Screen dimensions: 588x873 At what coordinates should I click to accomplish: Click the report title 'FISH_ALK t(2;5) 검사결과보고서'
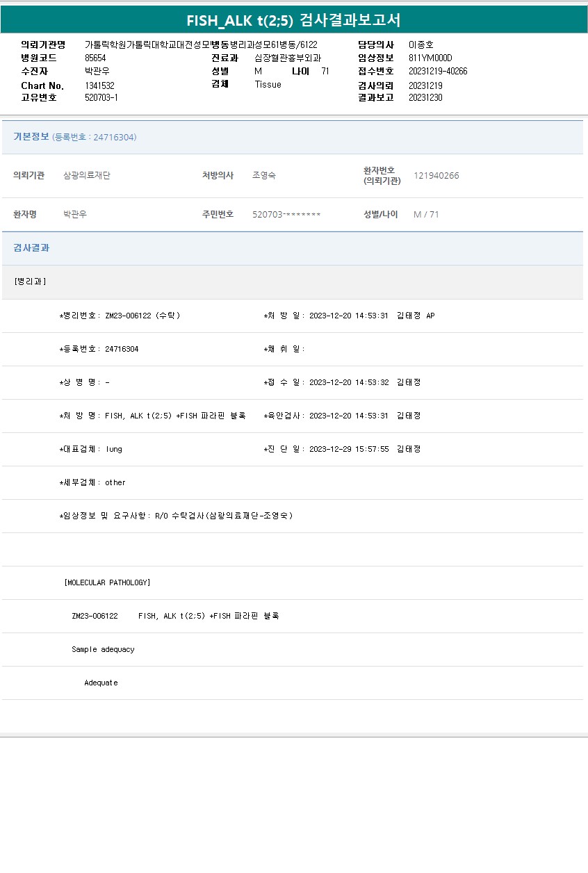coord(293,20)
